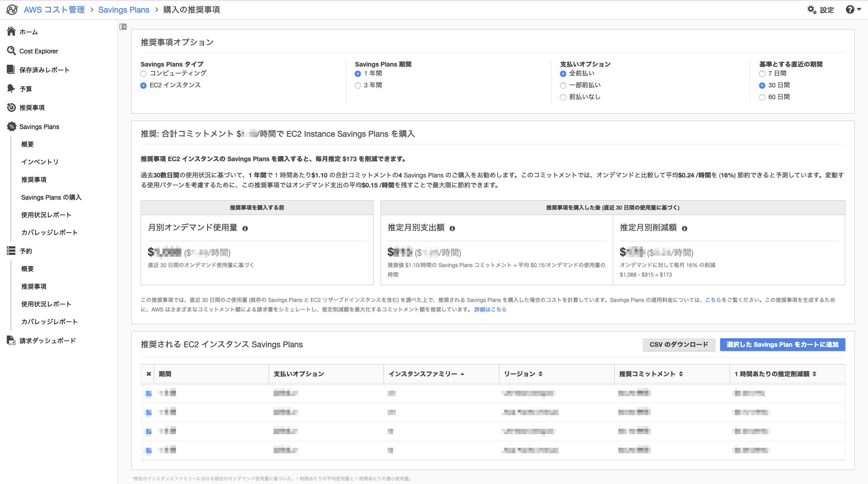The image size is (868, 484).
Task: Click the ホーム house icon in sidebar
Action: [x=11, y=32]
